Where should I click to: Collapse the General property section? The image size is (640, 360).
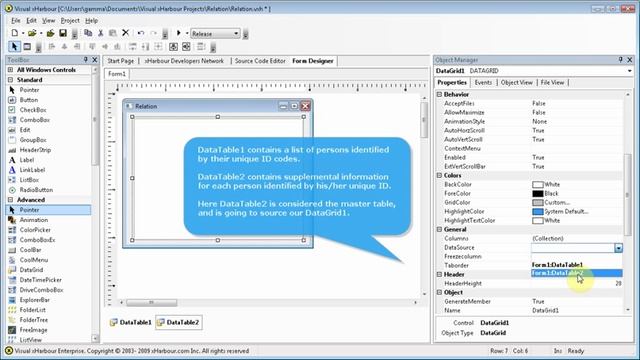[440, 229]
